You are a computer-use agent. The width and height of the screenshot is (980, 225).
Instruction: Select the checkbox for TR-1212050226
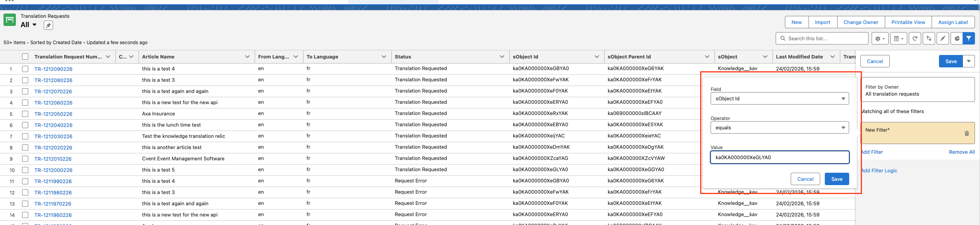[25, 114]
